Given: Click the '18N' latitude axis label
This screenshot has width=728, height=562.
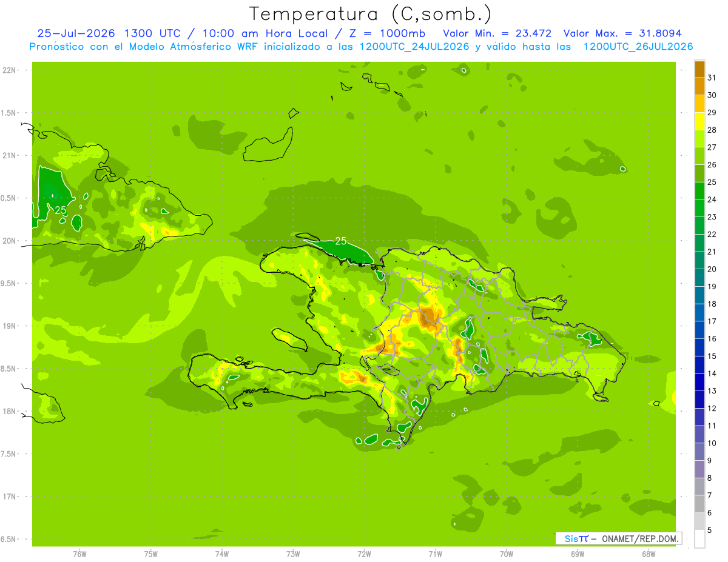Looking at the screenshot, I should coord(9,411).
